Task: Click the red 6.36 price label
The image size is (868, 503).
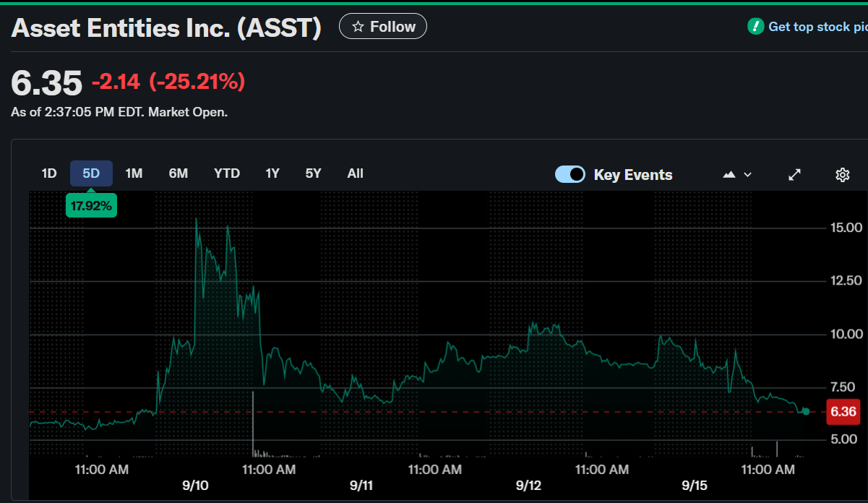Action: [x=843, y=412]
